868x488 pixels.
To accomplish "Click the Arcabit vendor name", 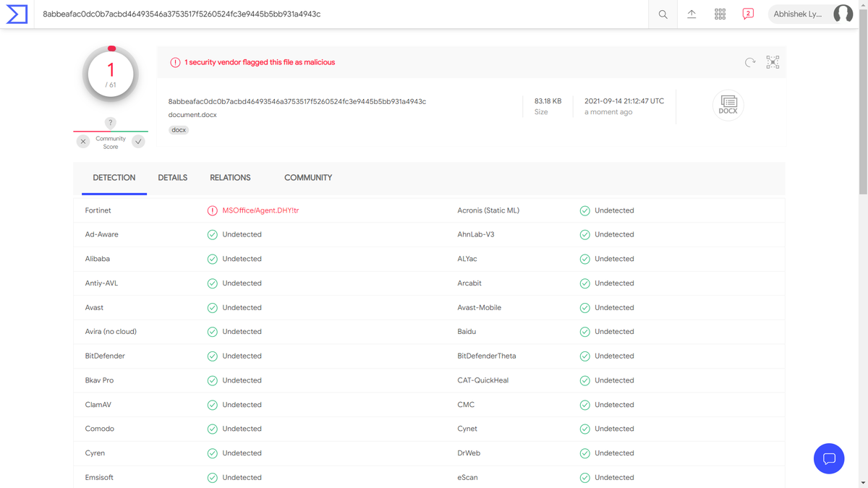I will pos(469,283).
